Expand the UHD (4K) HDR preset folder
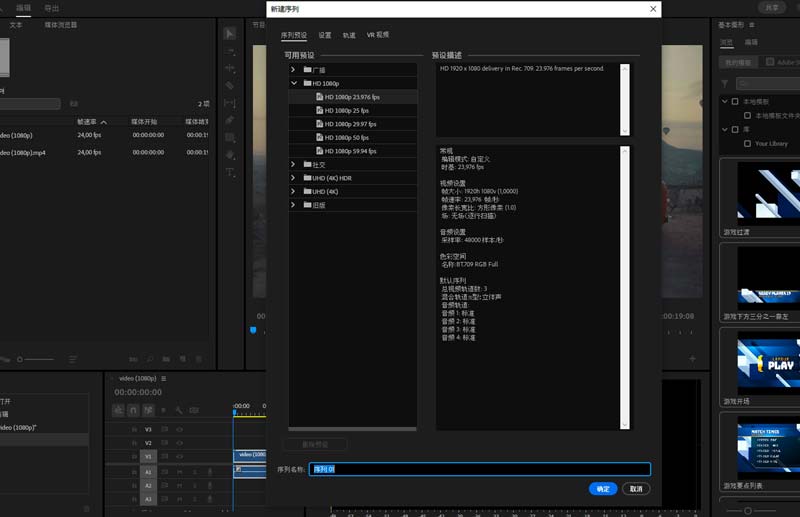Screen dimensions: 800x517 coord(293,178)
